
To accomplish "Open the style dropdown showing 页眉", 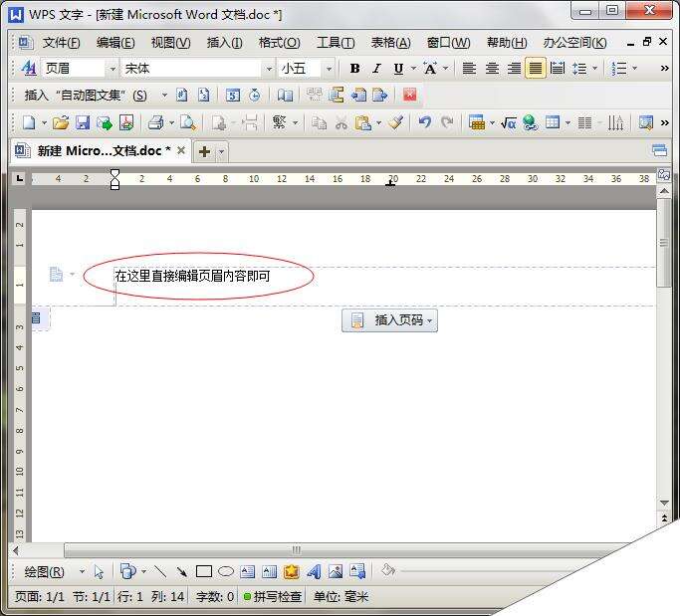I will click(113, 69).
